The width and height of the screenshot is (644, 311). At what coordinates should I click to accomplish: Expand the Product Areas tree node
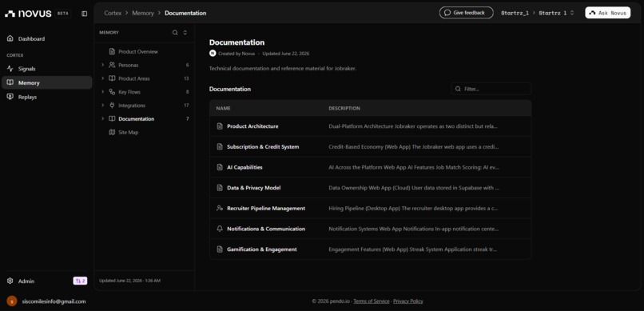pos(103,78)
